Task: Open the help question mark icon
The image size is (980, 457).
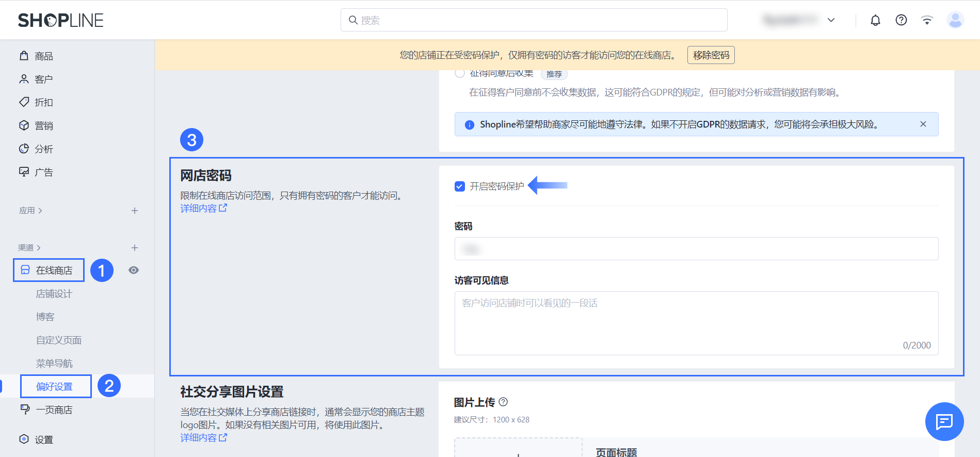Action: pos(901,20)
